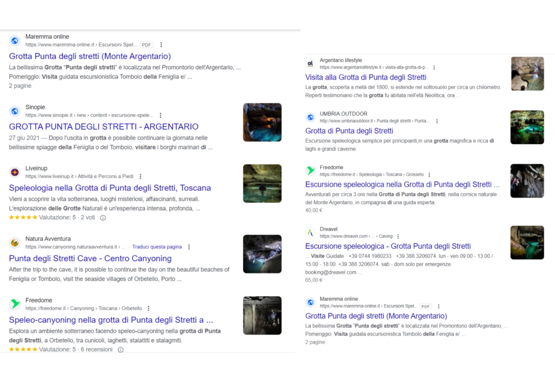Click the Sinopie site favicon

(x=15, y=111)
